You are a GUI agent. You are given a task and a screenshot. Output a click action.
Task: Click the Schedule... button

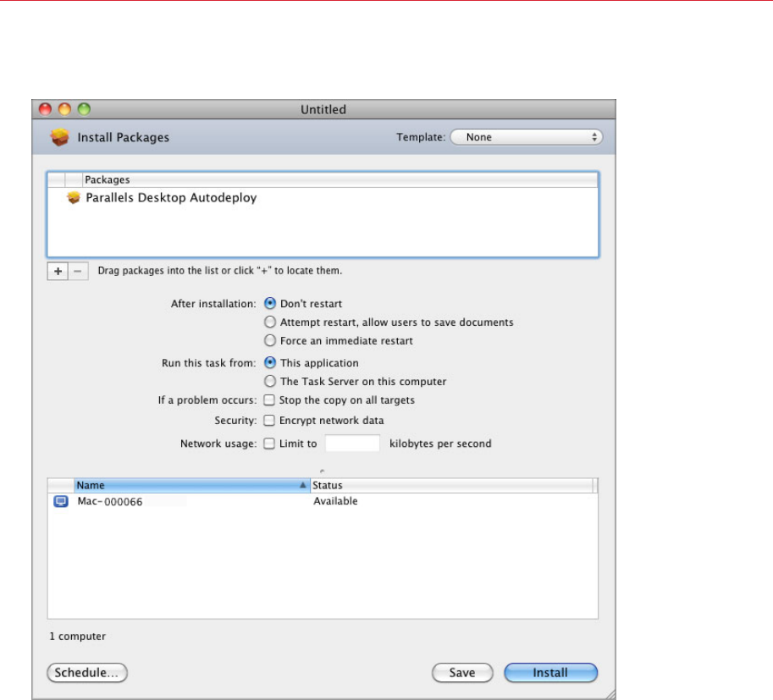86,673
